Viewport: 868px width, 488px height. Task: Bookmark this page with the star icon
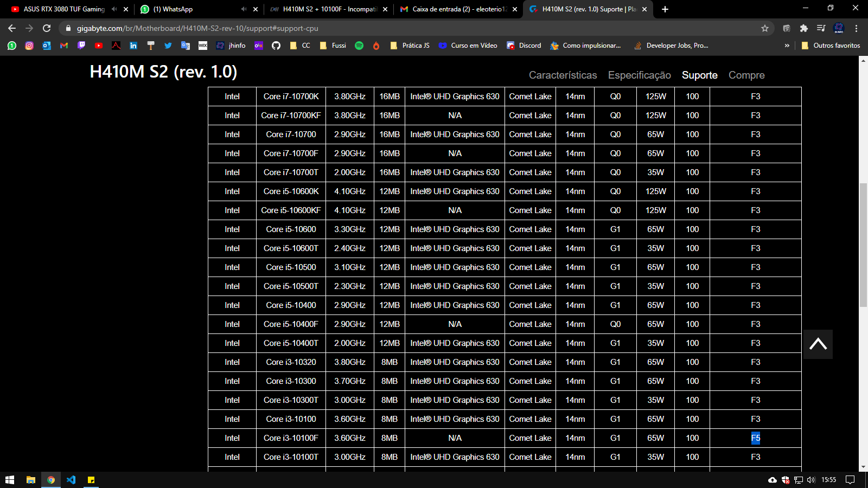point(765,28)
